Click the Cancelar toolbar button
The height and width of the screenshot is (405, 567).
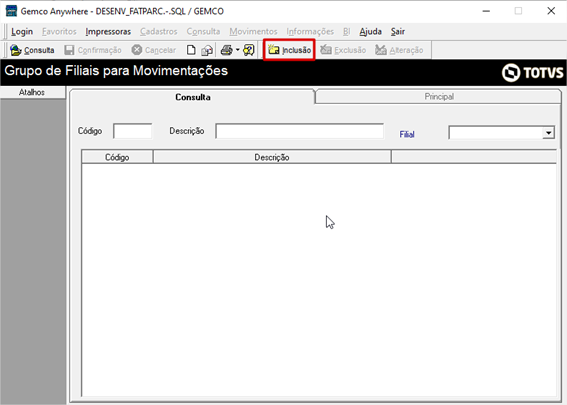[154, 50]
